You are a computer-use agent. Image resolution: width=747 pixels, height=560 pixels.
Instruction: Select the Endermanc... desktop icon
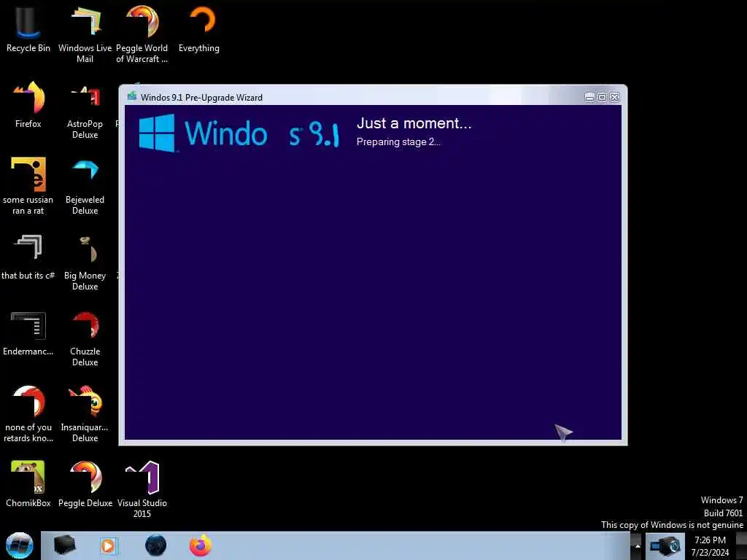click(x=28, y=333)
